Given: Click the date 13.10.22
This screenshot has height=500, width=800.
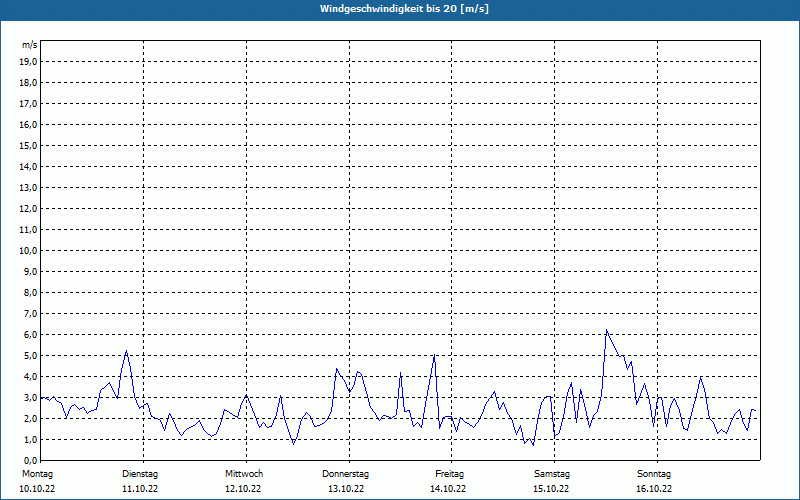Looking at the screenshot, I should coord(346,489).
